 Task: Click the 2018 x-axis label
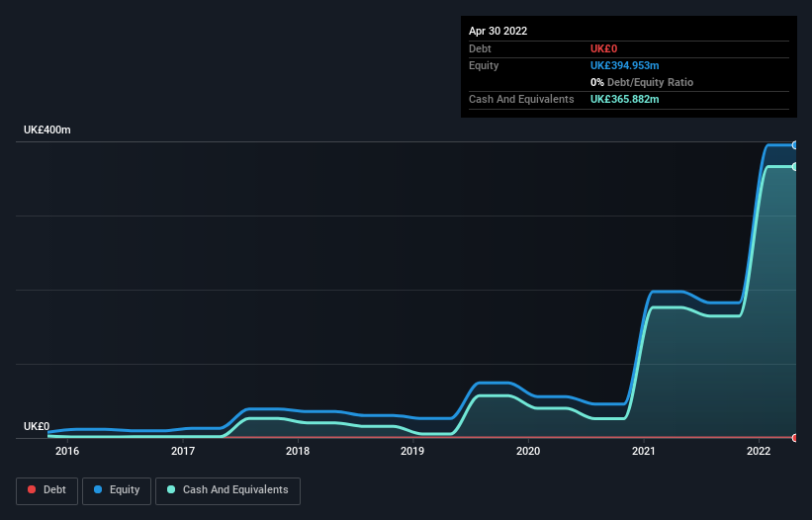298,451
